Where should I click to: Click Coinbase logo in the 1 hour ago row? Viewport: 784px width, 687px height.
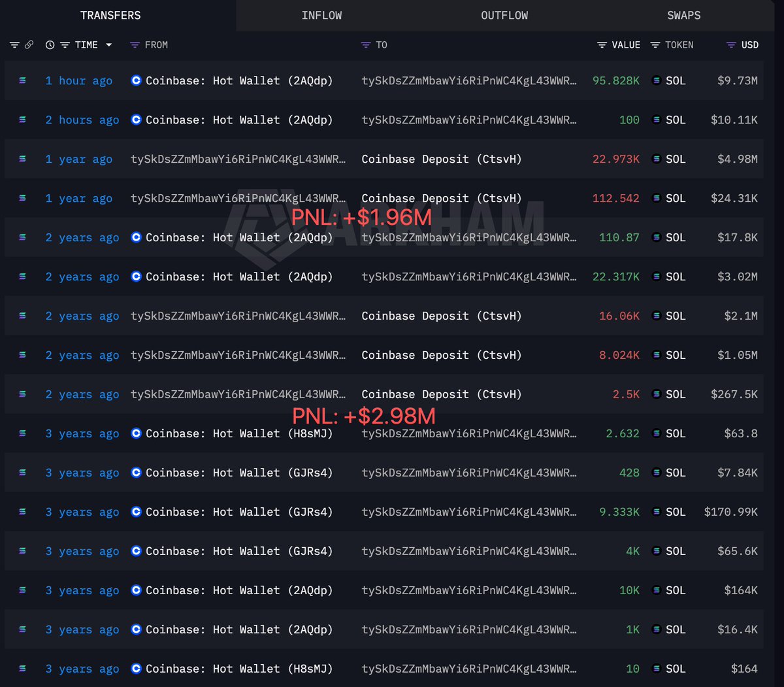click(x=136, y=81)
